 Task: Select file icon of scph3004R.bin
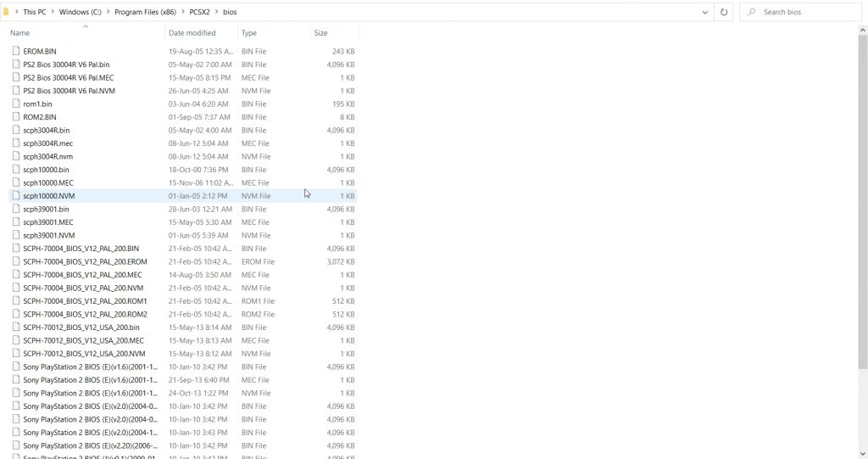[x=16, y=131]
